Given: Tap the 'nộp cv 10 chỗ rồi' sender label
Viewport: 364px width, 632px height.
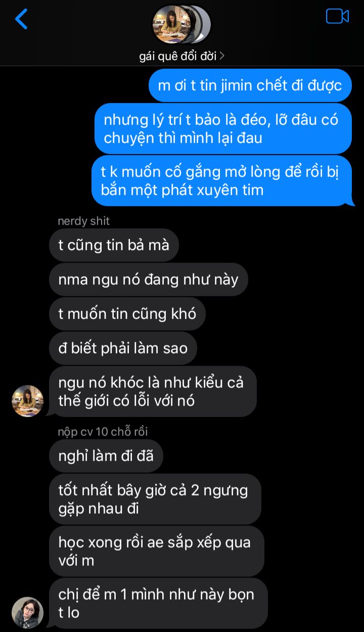Looking at the screenshot, I should coord(103,432).
